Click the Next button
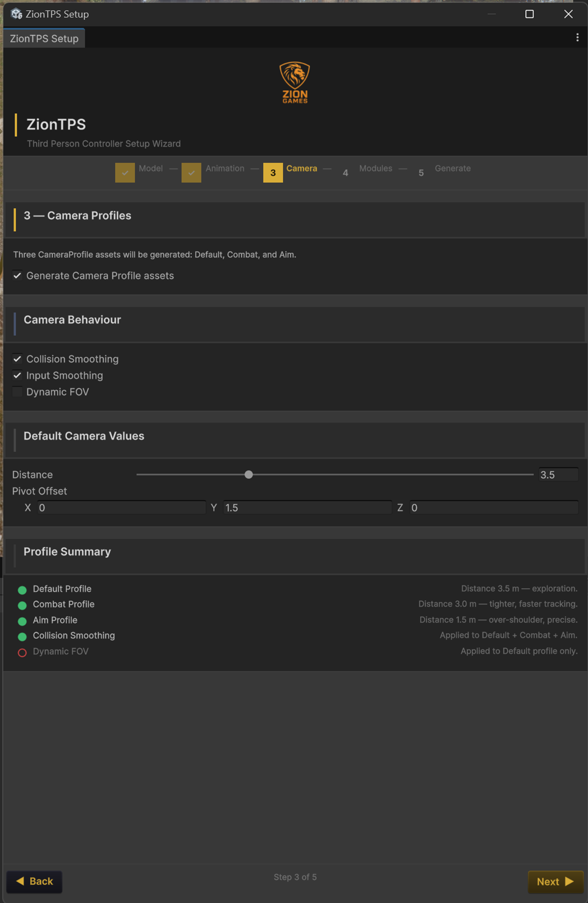 556,881
